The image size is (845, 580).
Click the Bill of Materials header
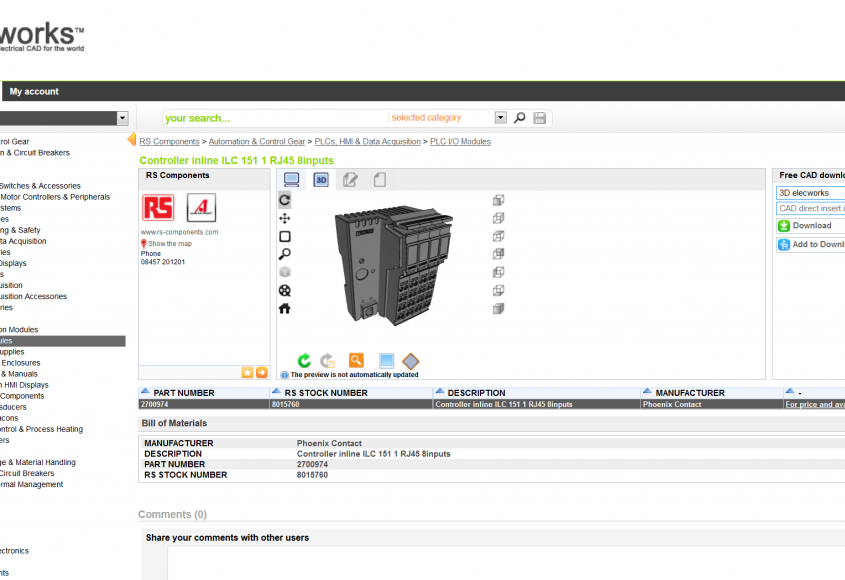pos(174,423)
